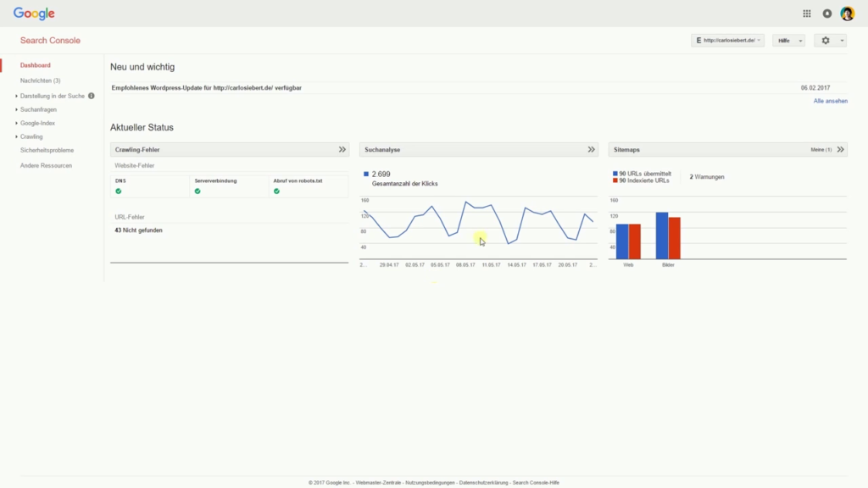The width and height of the screenshot is (868, 488).
Task: Open Nachrichten (3) in sidebar
Action: click(x=41, y=80)
